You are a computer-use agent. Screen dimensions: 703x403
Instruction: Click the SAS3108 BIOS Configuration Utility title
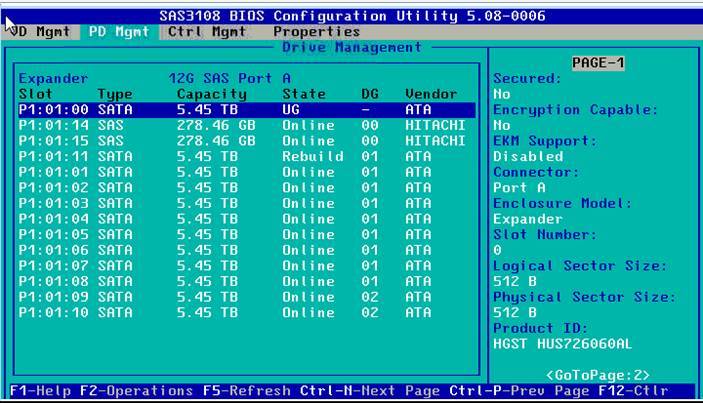[x=352, y=16]
